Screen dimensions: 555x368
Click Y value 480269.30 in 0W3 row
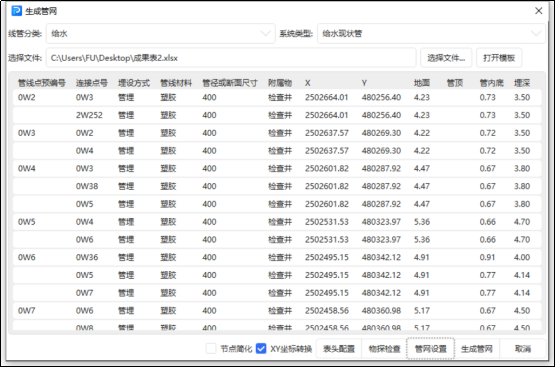(x=381, y=133)
